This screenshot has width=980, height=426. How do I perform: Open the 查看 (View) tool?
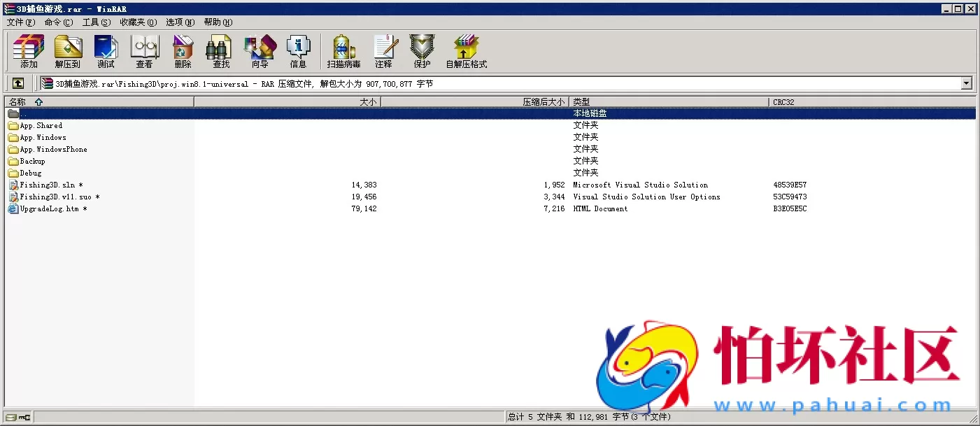144,51
